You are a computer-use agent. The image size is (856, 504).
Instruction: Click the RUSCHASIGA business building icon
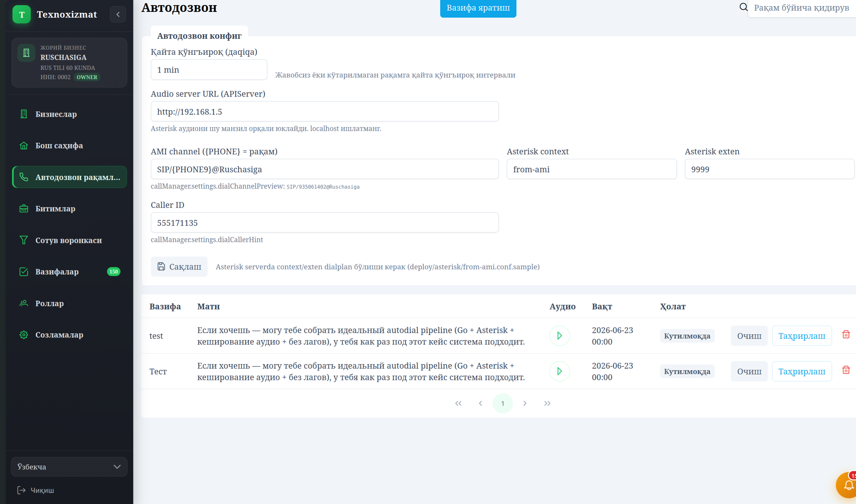pyautogui.click(x=26, y=53)
